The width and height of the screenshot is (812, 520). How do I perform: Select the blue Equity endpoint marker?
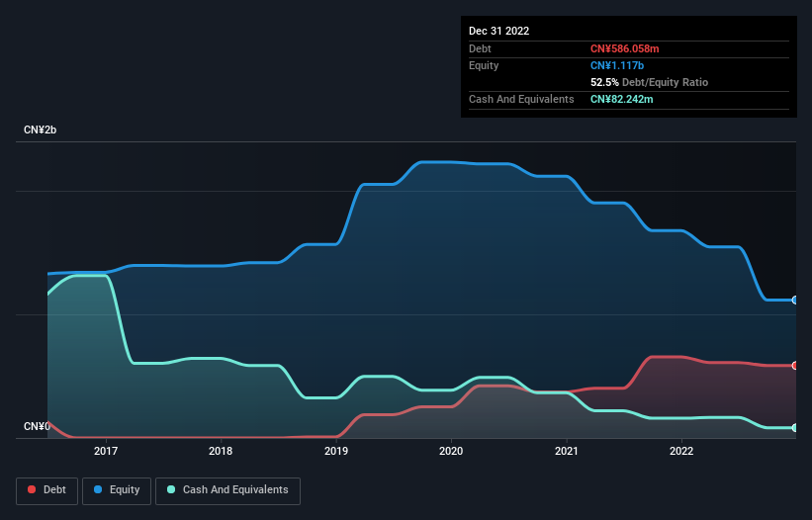pyautogui.click(x=795, y=301)
